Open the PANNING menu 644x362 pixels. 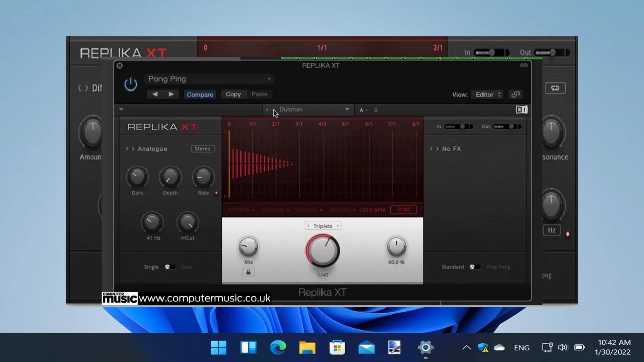(275, 210)
